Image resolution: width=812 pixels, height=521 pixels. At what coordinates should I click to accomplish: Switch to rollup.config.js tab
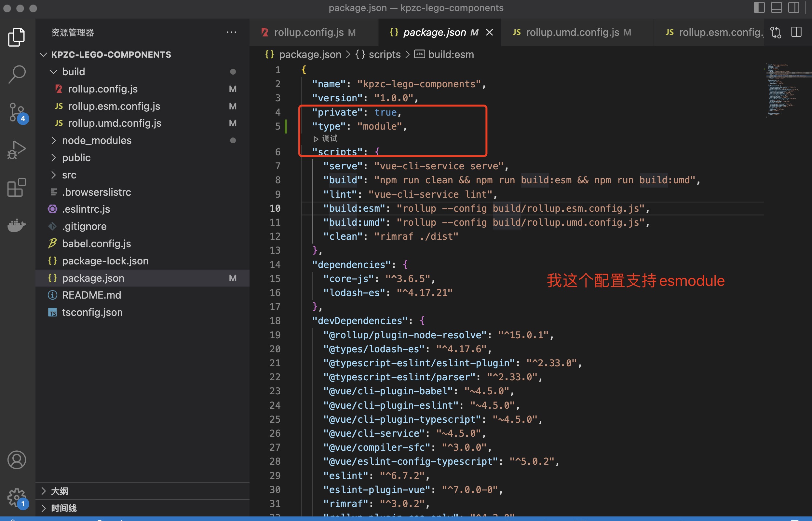point(314,33)
